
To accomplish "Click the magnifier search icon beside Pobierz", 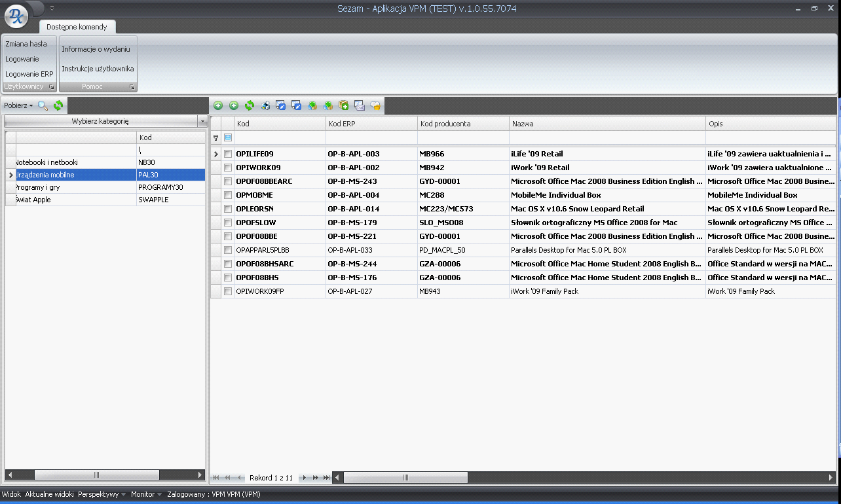I will (x=43, y=105).
